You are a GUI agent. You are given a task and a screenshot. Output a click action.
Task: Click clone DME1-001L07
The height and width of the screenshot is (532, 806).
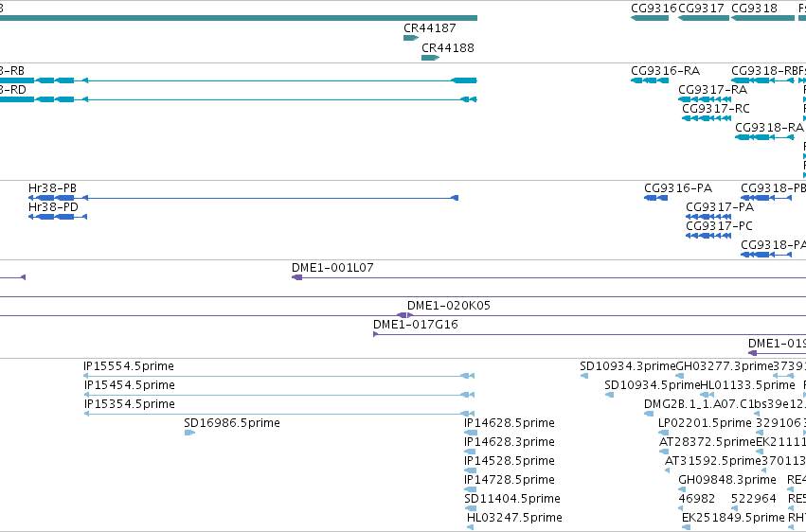[x=548, y=277]
